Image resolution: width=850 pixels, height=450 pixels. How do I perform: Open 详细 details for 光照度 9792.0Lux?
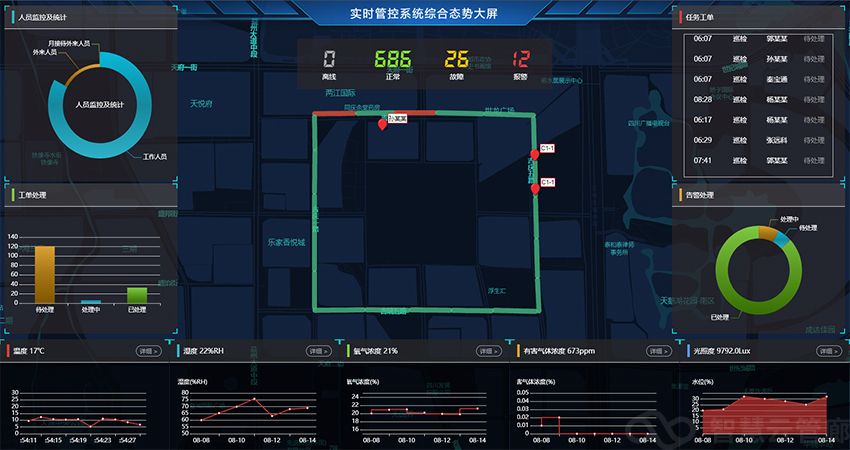(829, 351)
